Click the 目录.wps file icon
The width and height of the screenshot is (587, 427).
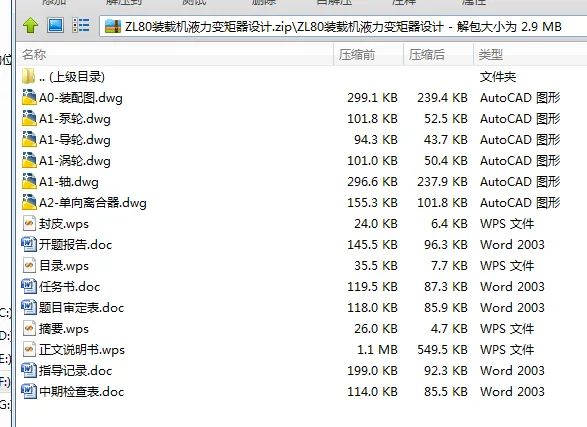[x=29, y=265]
